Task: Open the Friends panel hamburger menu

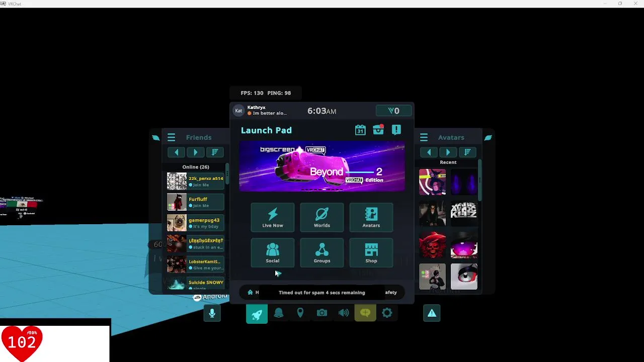Action: point(171,137)
